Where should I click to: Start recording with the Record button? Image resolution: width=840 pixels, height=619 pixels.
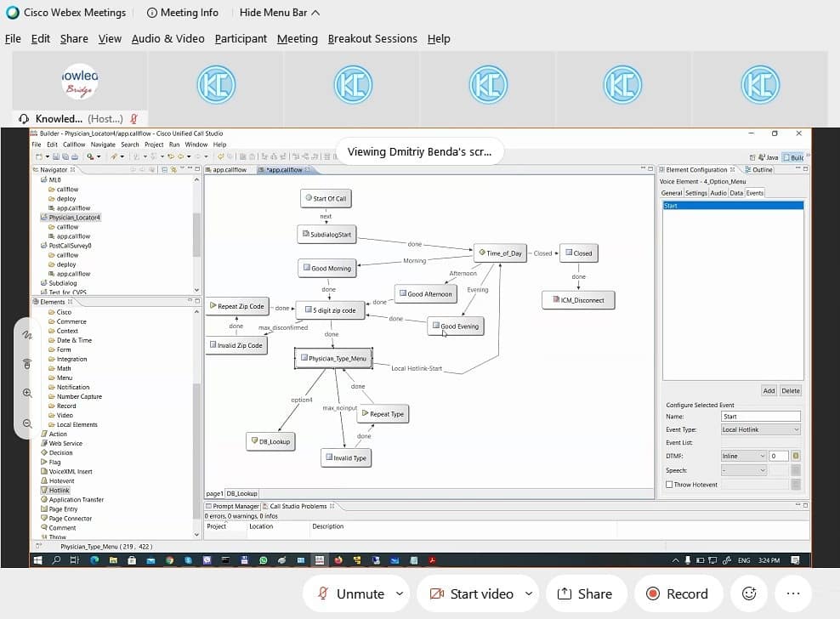(x=678, y=593)
